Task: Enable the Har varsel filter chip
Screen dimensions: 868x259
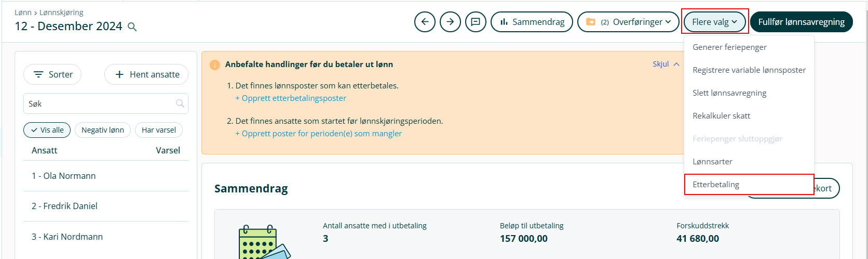Action: [x=159, y=130]
